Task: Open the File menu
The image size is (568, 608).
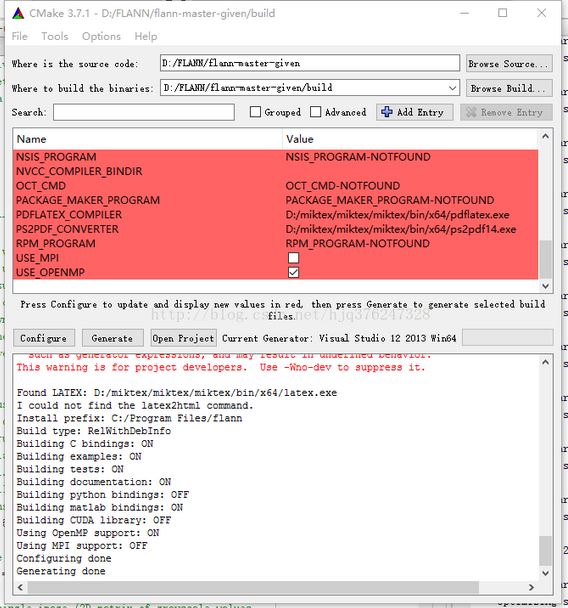Action: coord(19,36)
